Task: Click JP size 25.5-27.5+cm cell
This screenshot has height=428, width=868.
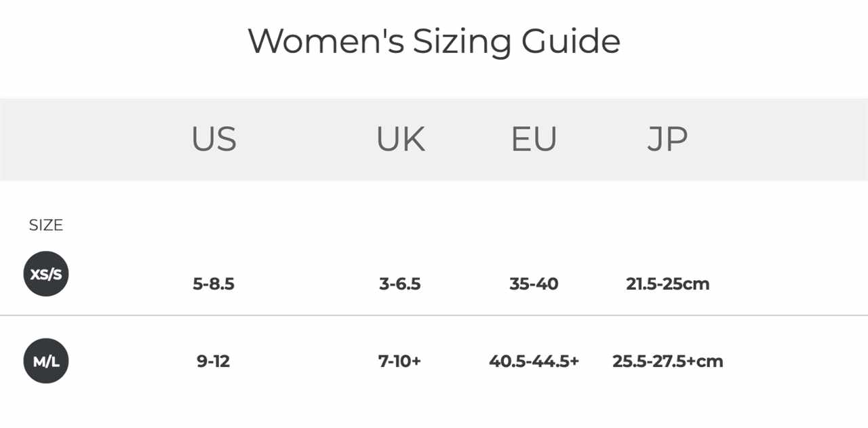Action: (x=668, y=361)
